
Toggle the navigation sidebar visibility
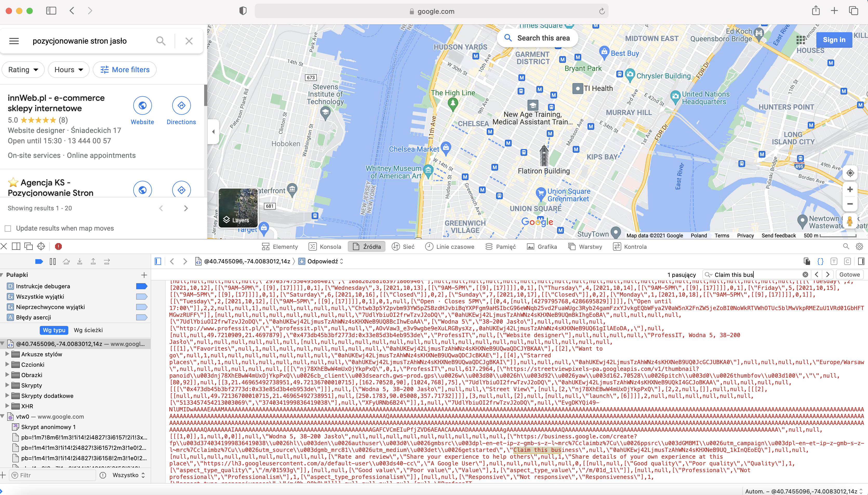pyautogui.click(x=158, y=261)
